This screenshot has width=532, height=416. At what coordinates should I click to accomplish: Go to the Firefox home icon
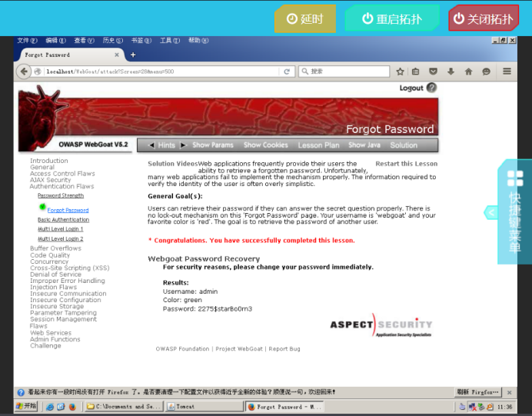(468, 72)
